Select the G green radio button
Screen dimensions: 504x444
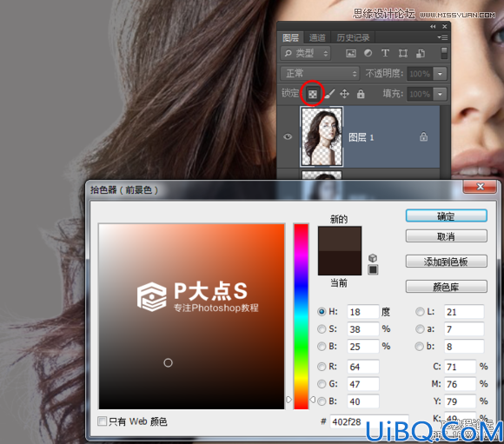pyautogui.click(x=322, y=384)
